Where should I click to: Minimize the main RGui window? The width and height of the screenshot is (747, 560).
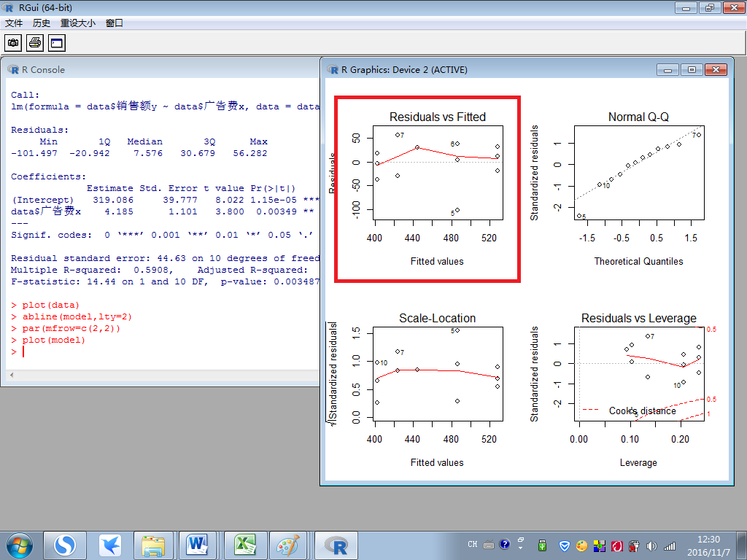[686, 7]
